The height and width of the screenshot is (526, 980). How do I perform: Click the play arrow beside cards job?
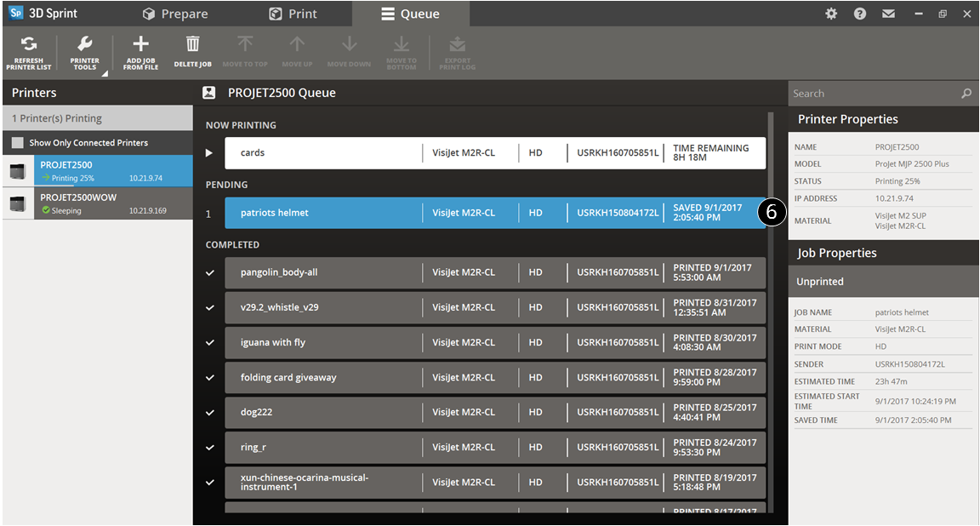[209, 153]
